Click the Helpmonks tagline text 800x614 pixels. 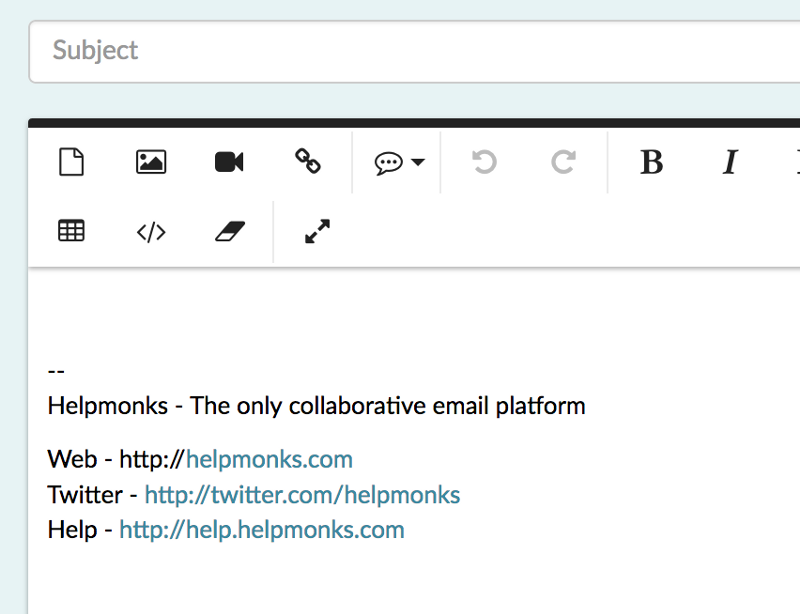[316, 406]
